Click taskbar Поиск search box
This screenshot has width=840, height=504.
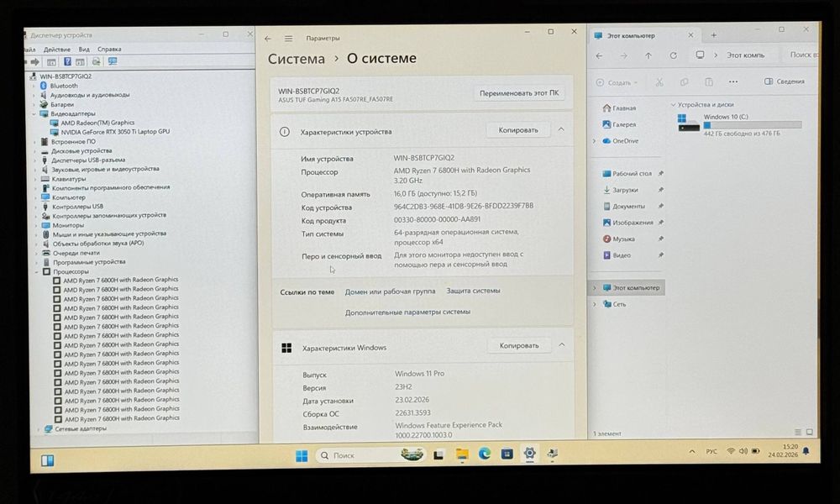click(370, 455)
